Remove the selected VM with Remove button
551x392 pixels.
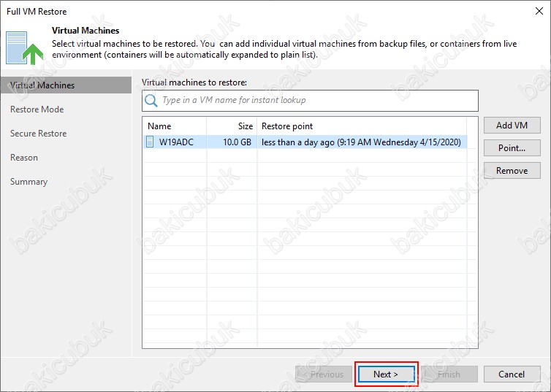(x=512, y=171)
